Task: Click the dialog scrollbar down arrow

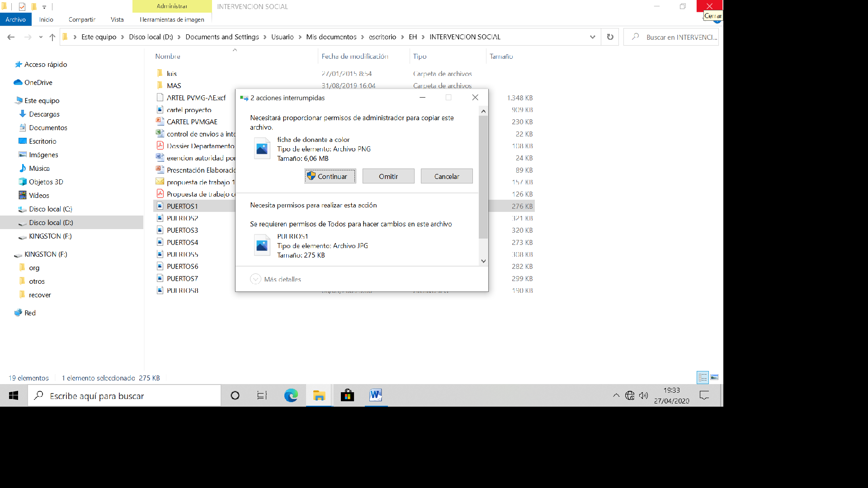Action: (x=484, y=261)
